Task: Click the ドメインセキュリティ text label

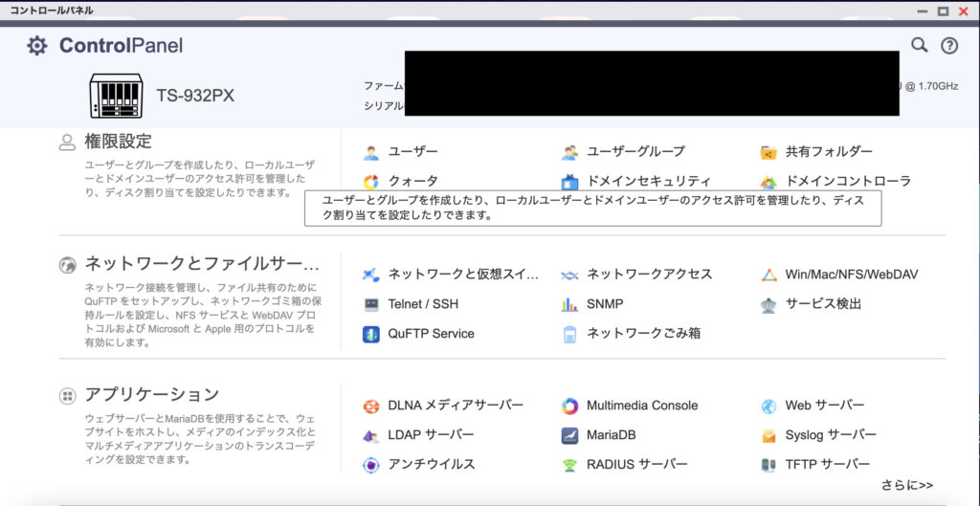Action: coord(649,182)
